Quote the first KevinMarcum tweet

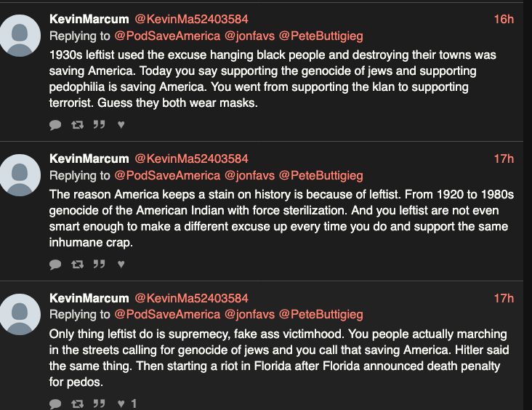pyautogui.click(x=99, y=124)
